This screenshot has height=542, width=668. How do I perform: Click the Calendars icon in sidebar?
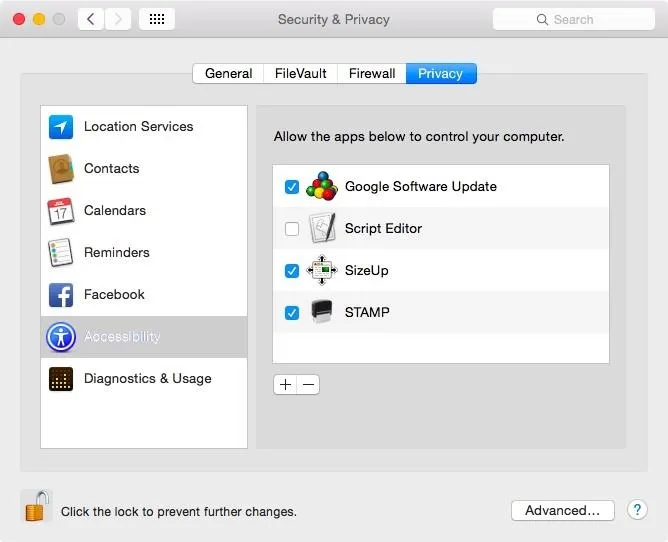pyautogui.click(x=61, y=211)
